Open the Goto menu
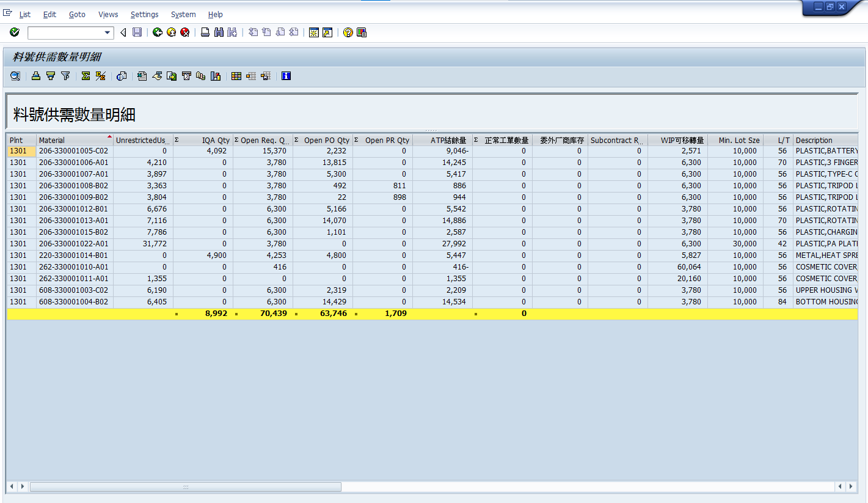868x503 pixels. pos(77,14)
